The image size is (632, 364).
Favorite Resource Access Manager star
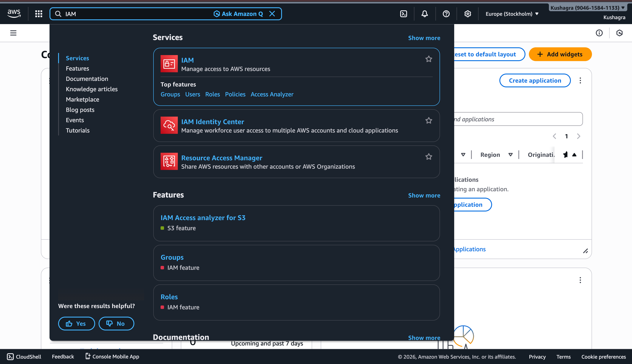(x=429, y=157)
